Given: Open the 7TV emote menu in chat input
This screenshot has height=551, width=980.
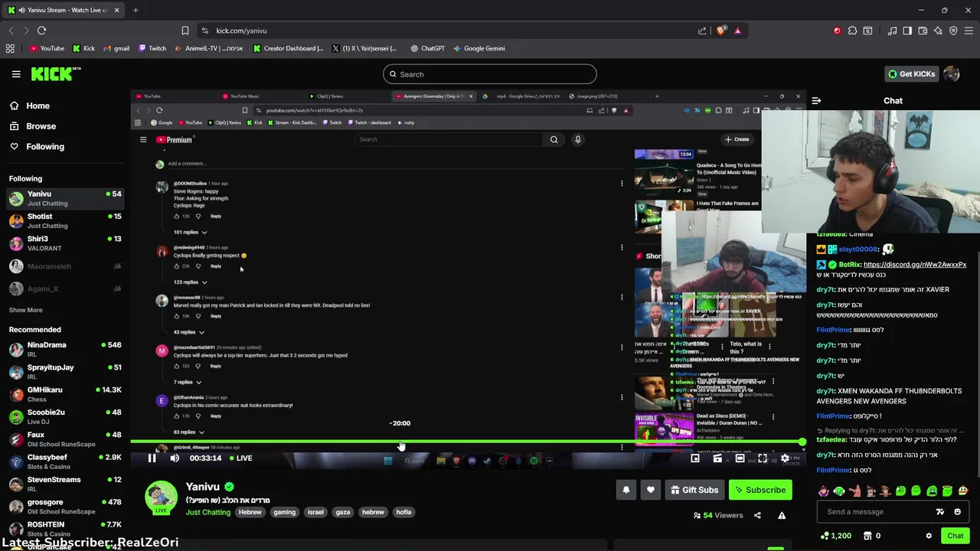Looking at the screenshot, I should pyautogui.click(x=940, y=512).
